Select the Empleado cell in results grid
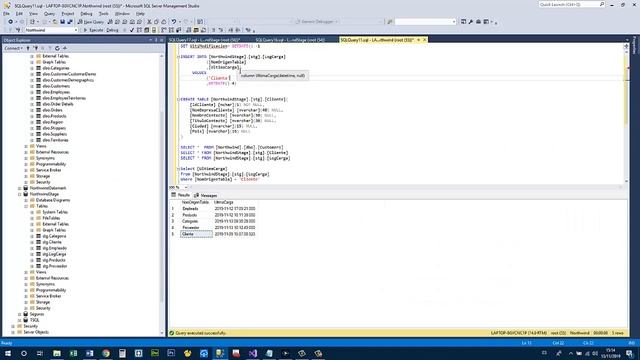This screenshot has width=640, height=360. pyautogui.click(x=196, y=209)
